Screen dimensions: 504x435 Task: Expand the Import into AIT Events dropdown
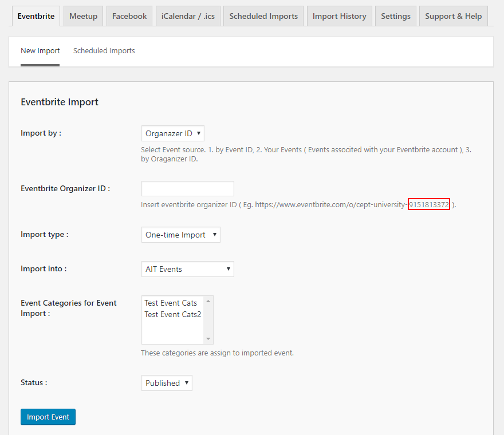(x=187, y=269)
